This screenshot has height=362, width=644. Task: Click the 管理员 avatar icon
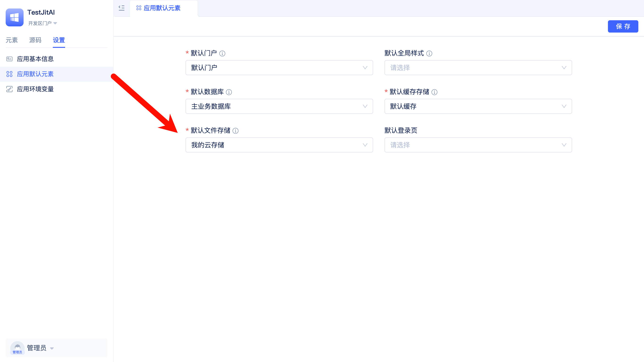17,348
